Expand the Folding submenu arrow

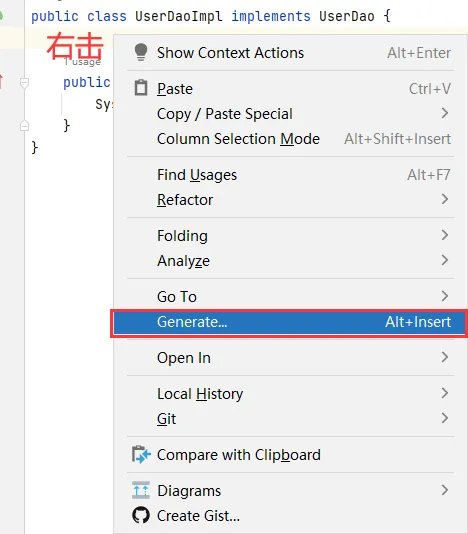pos(444,235)
